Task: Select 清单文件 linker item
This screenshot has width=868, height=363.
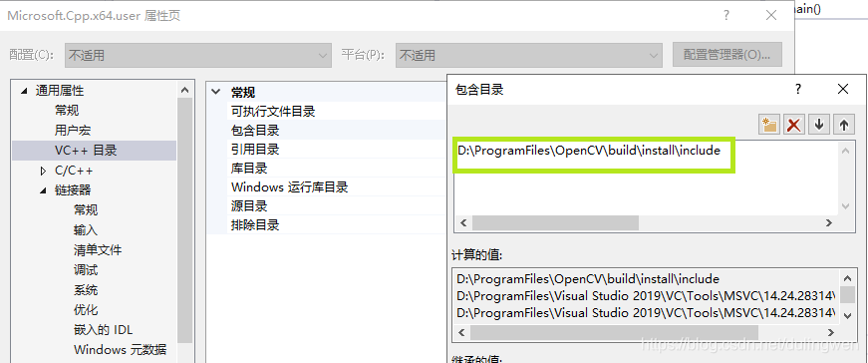Action: (x=98, y=250)
